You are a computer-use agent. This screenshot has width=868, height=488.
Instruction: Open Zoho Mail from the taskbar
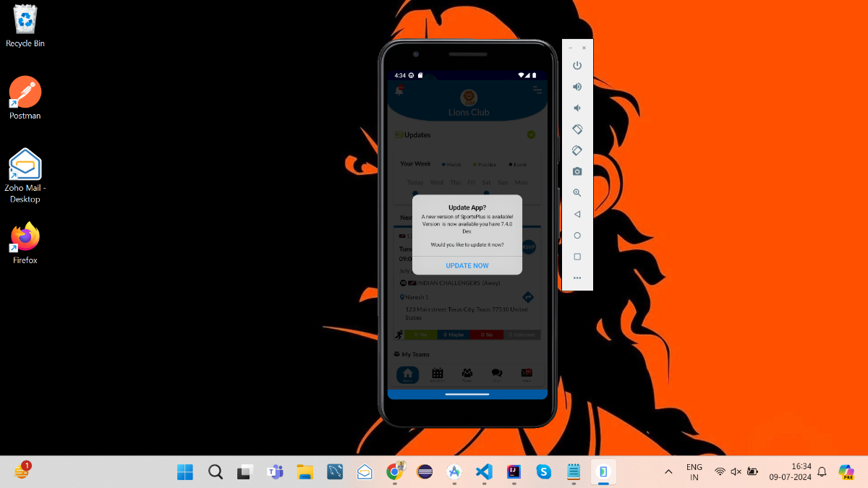(x=365, y=472)
